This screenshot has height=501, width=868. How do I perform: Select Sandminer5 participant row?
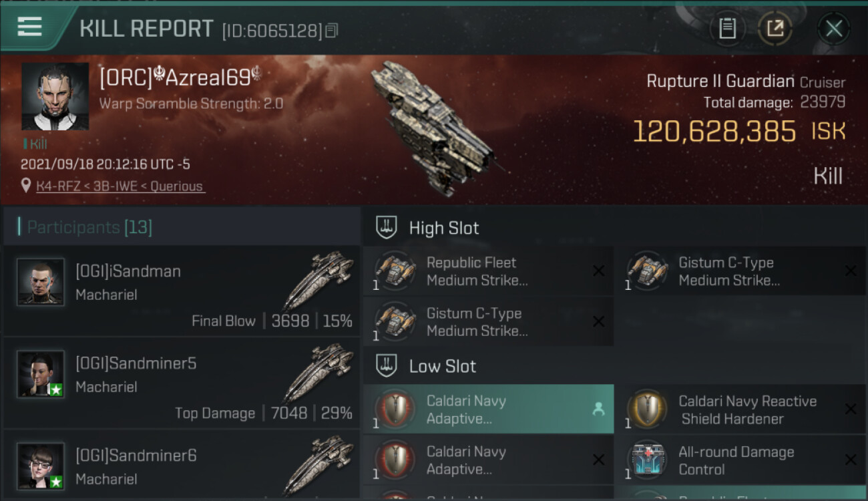click(x=181, y=383)
